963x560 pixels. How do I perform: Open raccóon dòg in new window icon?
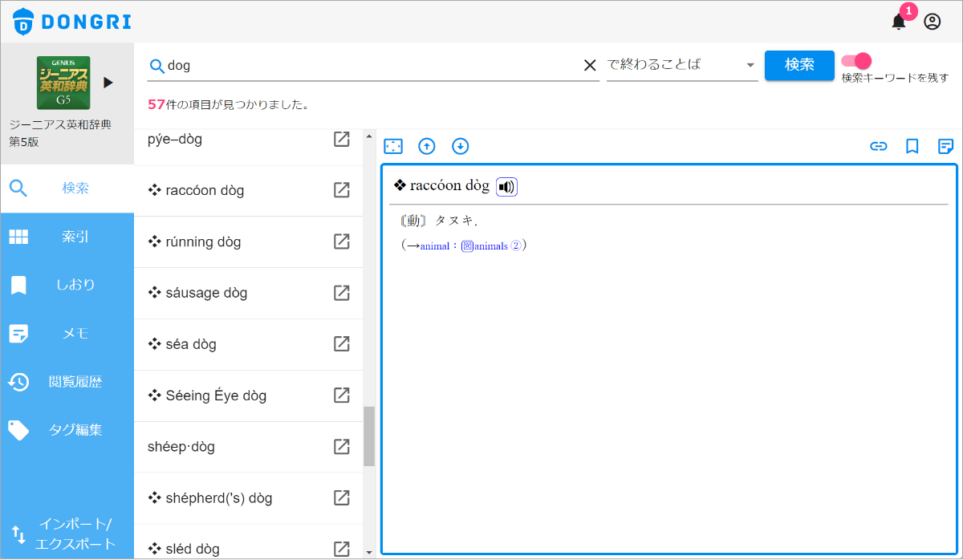[x=342, y=190]
